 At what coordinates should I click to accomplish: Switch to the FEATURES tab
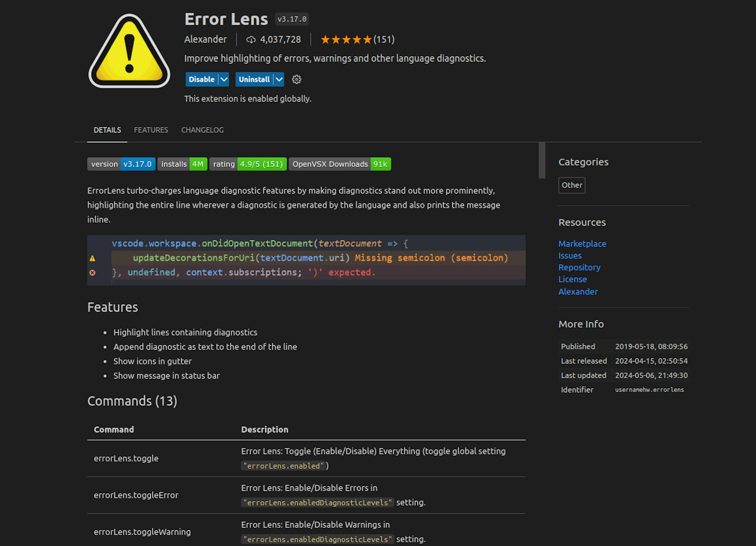[x=151, y=130]
